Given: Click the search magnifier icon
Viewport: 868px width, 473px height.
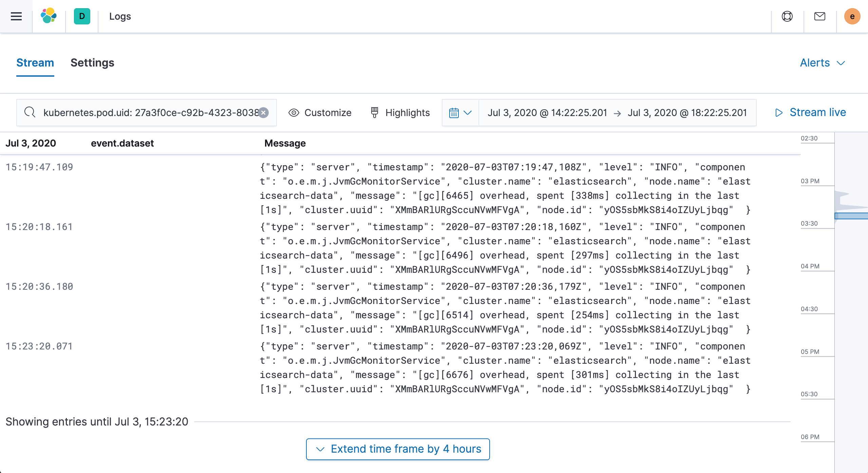Looking at the screenshot, I should (x=30, y=112).
